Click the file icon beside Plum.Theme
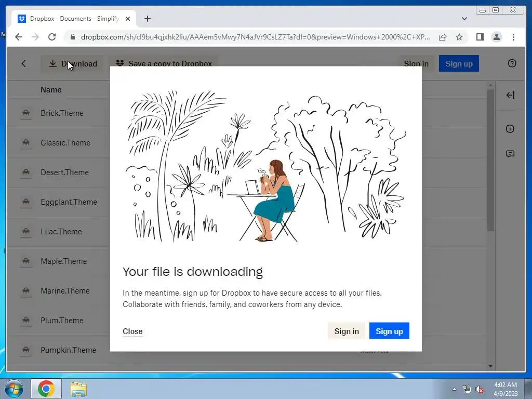The height and width of the screenshot is (399, 532). click(26, 320)
